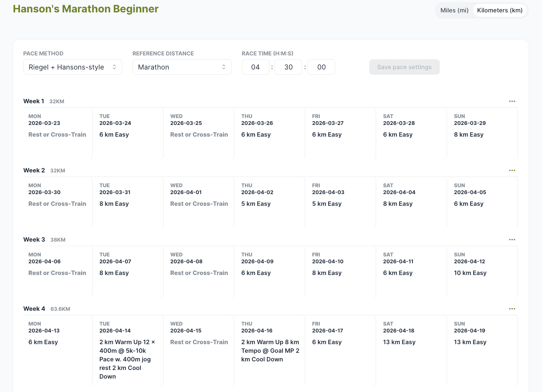Click the Week 3 heading
This screenshot has height=392, width=542.
tap(34, 240)
